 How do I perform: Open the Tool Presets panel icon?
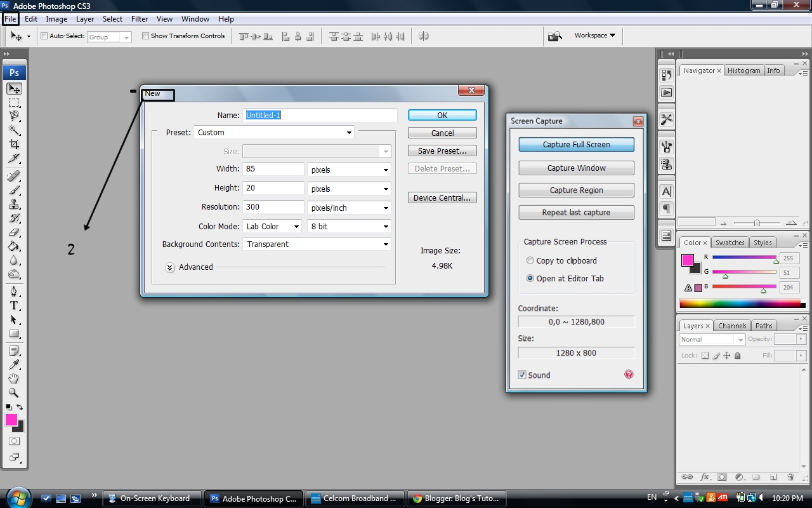point(666,119)
